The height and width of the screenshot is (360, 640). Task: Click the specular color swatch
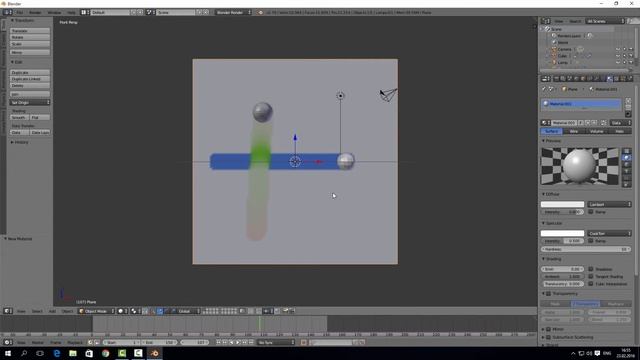[562, 233]
